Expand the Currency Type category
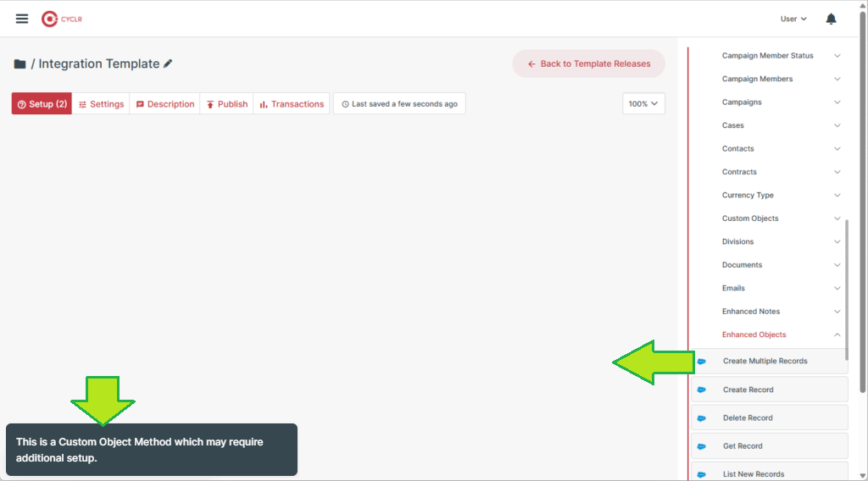Screen dimensions: 868x481 pos(781,195)
